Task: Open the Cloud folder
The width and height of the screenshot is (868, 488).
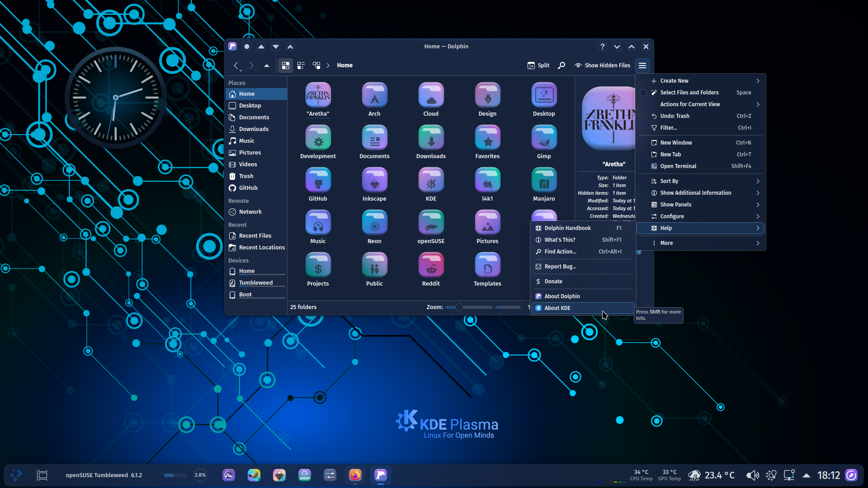Action: (431, 99)
